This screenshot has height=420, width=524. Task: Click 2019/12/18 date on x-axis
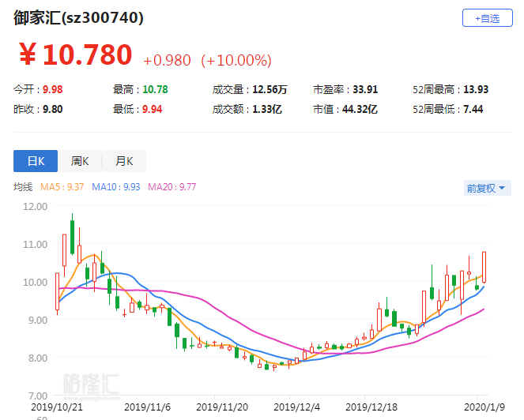click(x=371, y=407)
